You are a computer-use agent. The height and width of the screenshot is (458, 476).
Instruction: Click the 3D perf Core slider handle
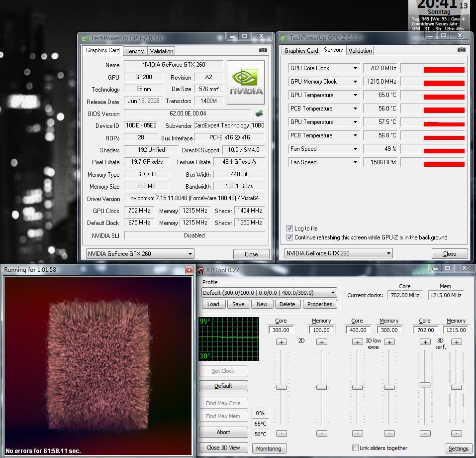(425, 385)
